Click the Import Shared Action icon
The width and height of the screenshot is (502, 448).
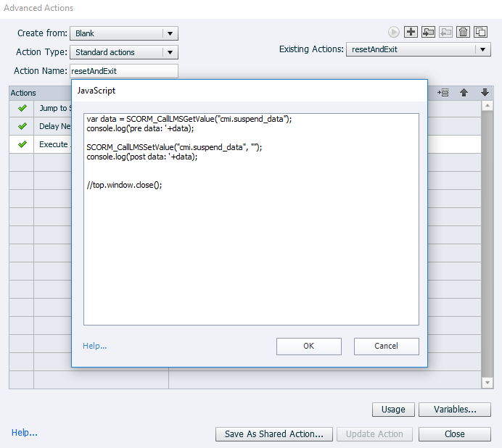coord(428,32)
